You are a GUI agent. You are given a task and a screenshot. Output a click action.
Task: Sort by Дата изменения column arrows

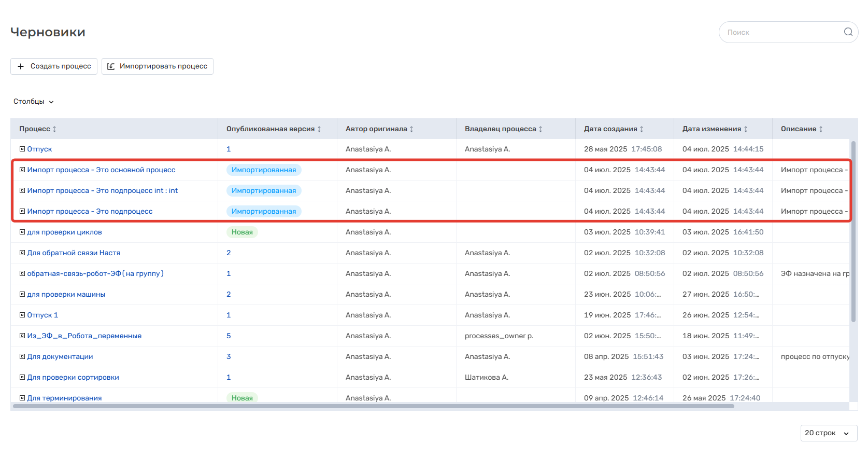746,129
